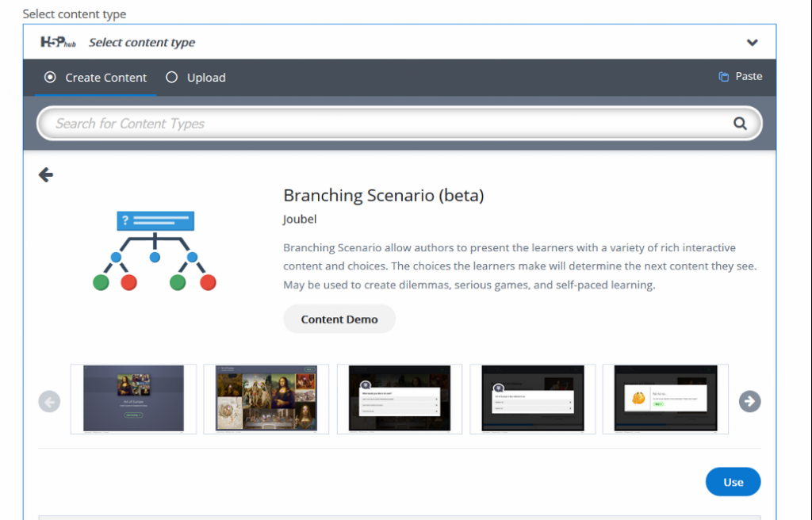Focus the Search for Content Types field

(x=389, y=124)
